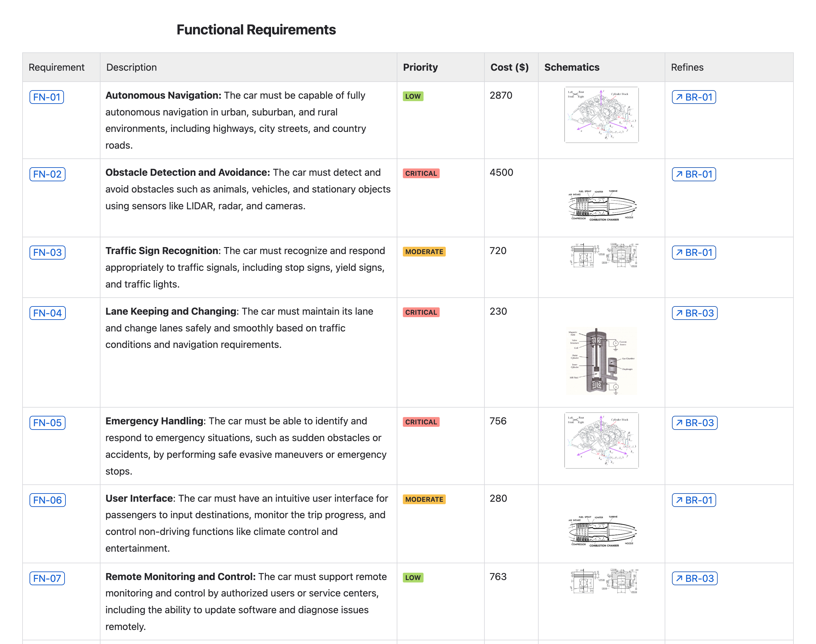816x644 pixels.
Task: Follow the BR-03 refines link for Lane Keeping
Action: tap(695, 313)
